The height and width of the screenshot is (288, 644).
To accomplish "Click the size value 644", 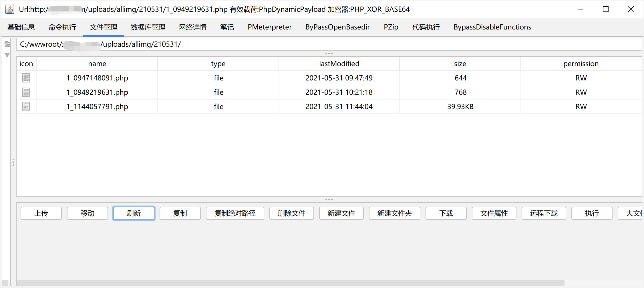I will click(x=460, y=78).
